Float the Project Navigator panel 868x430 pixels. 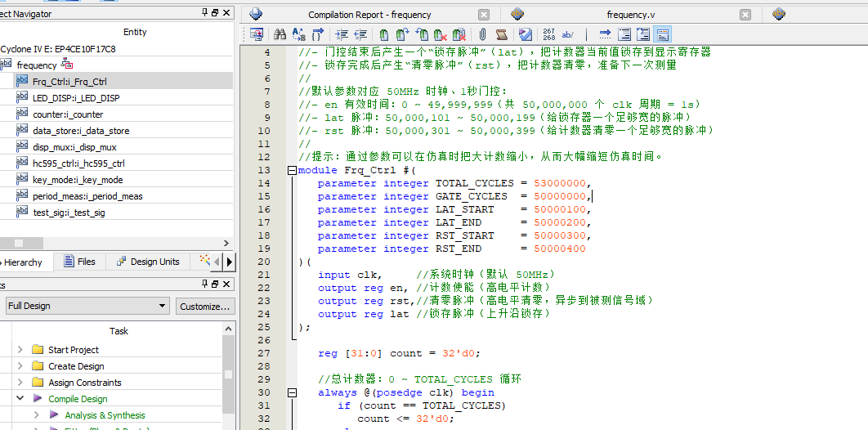coord(215,13)
